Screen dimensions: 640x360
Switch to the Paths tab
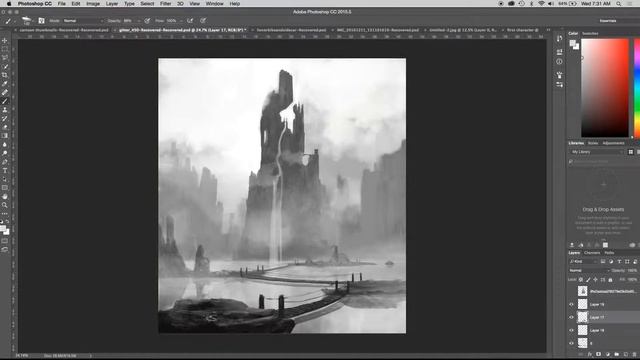tap(609, 253)
